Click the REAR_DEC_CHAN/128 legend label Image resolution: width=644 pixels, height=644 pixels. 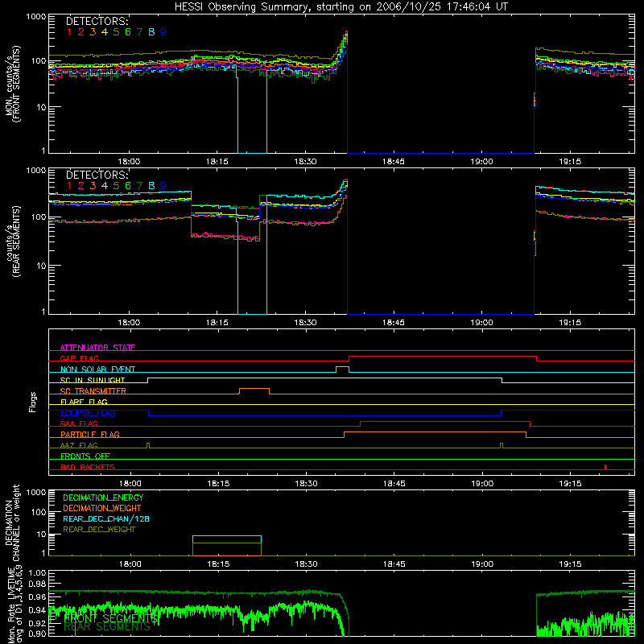(106, 518)
